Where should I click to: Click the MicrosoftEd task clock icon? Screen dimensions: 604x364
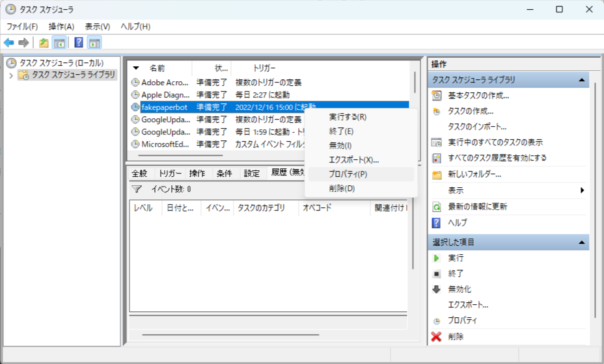click(x=135, y=144)
